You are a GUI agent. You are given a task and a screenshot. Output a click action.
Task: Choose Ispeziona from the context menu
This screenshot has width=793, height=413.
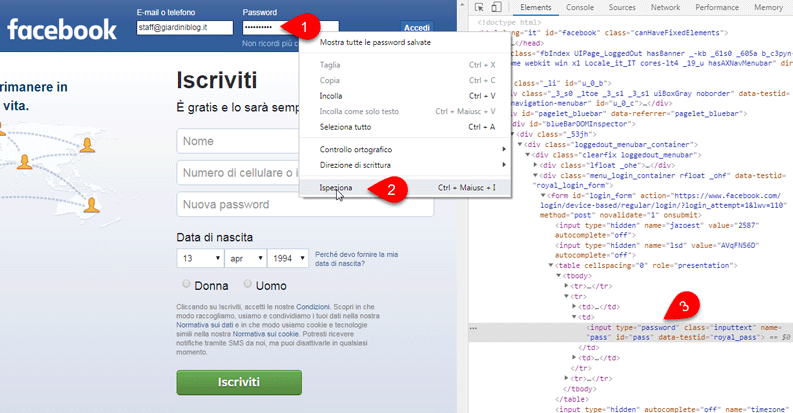pos(405,188)
